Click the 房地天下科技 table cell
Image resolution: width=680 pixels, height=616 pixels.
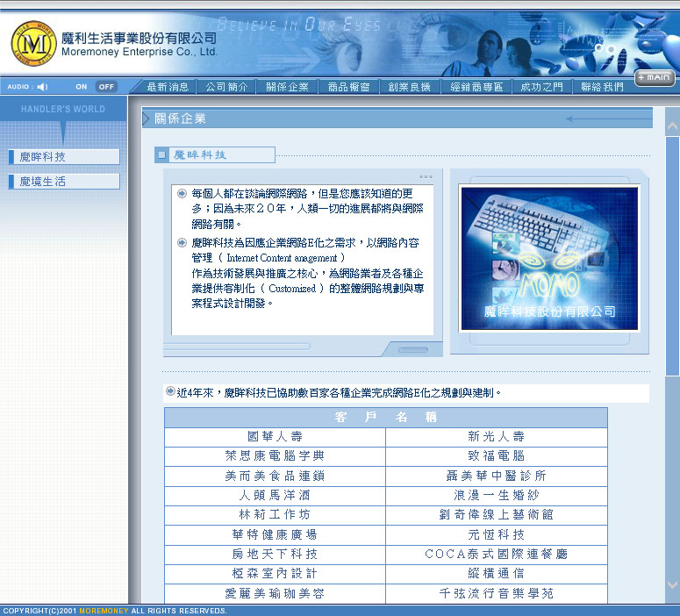point(275,555)
